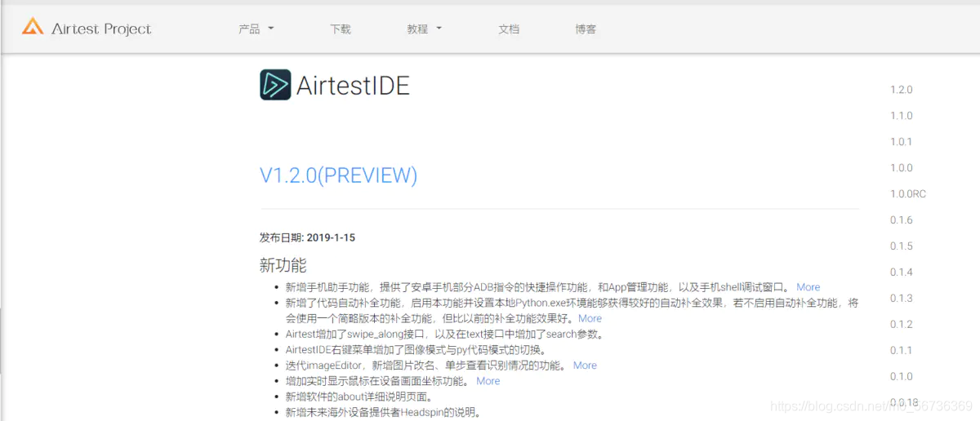
Task: Click the Airtest Project logo icon
Action: [33, 27]
